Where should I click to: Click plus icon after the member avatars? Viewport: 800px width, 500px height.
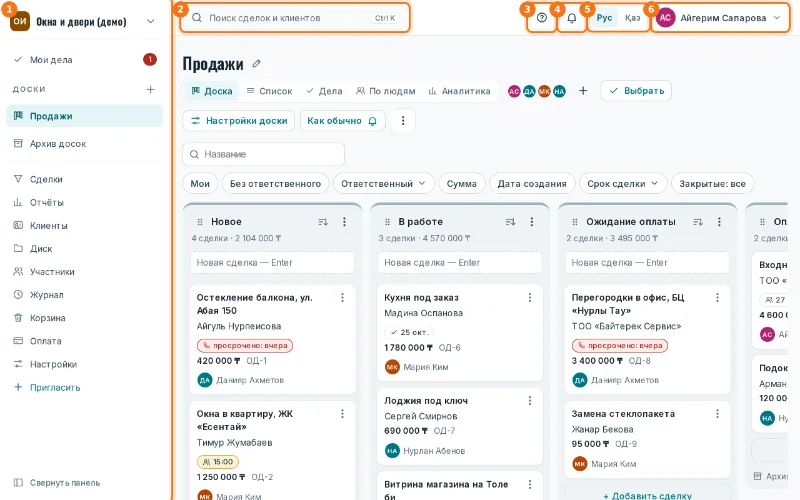[x=583, y=91]
